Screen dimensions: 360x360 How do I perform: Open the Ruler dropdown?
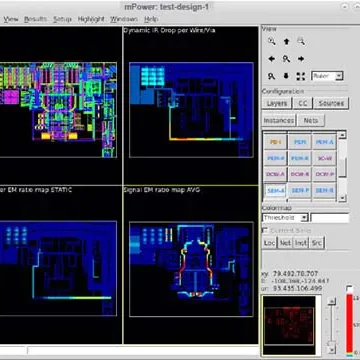tap(327, 76)
